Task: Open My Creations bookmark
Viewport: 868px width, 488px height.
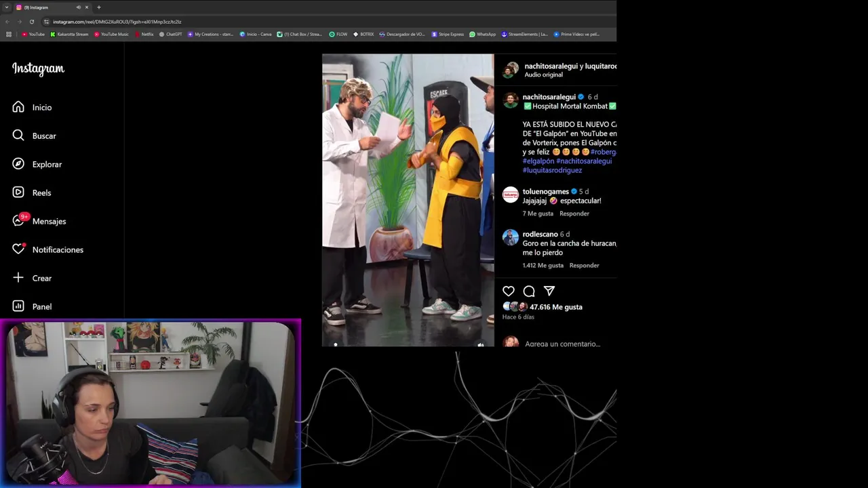Action: click(210, 34)
